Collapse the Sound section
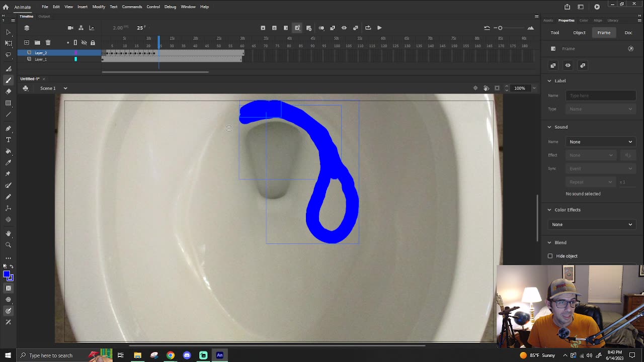 [549, 127]
